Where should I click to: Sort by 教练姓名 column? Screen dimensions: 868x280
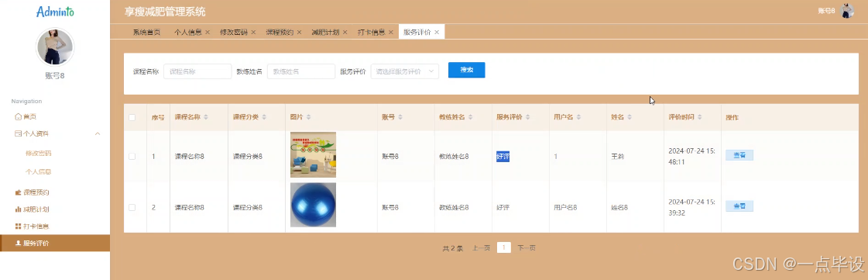coord(470,118)
